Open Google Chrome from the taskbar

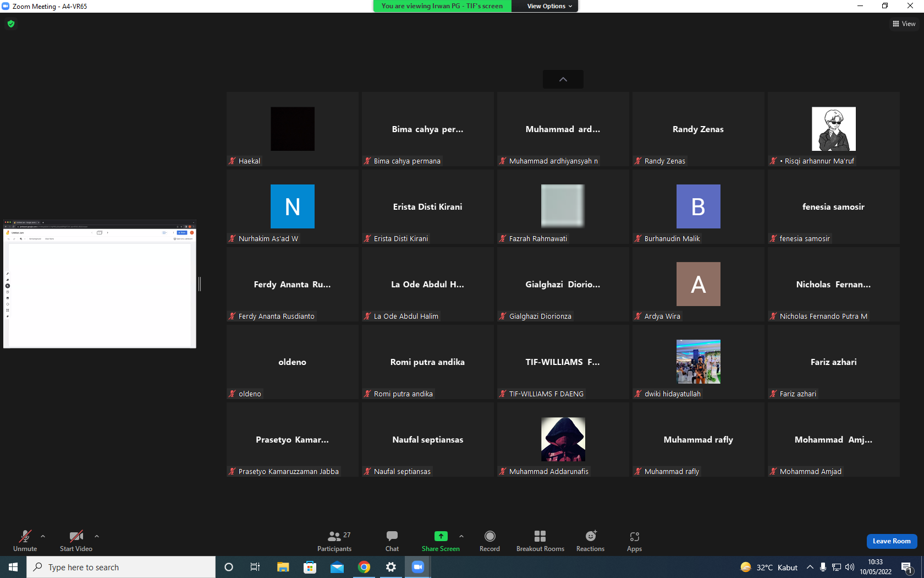tap(364, 567)
